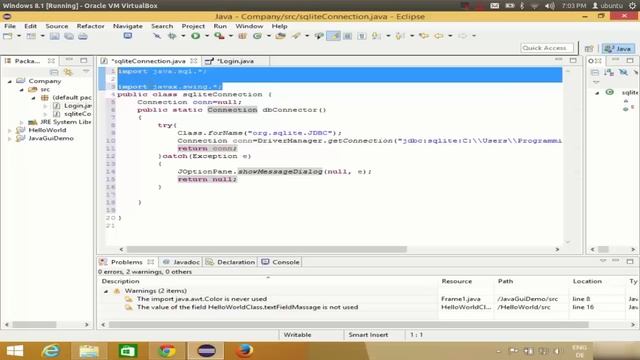This screenshot has height=360, width=640.
Task: Close the sqliteConnection.java editor tab
Action: pyautogui.click(x=193, y=61)
